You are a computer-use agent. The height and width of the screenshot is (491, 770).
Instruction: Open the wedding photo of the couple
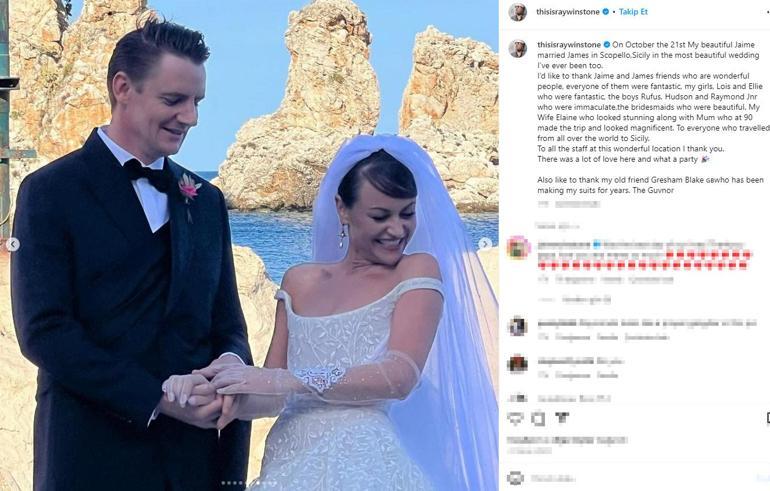(x=249, y=246)
